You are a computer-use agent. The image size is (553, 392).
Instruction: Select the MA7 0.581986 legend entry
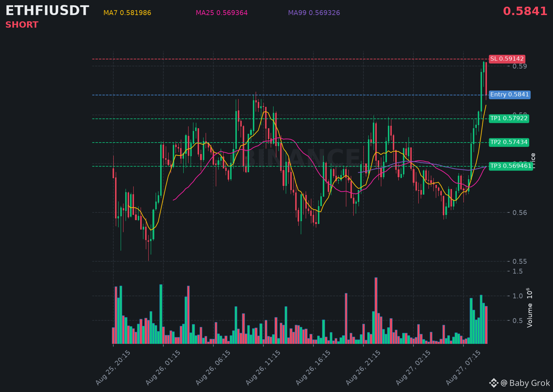pos(127,13)
